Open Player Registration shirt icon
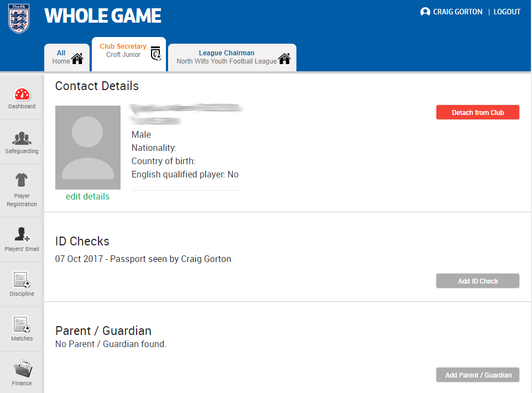 pos(22,180)
